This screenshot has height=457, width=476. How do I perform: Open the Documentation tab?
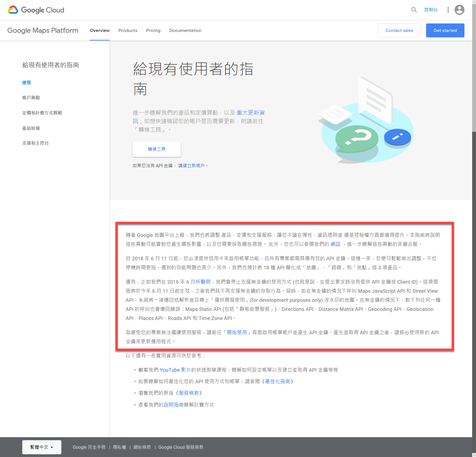click(x=185, y=30)
